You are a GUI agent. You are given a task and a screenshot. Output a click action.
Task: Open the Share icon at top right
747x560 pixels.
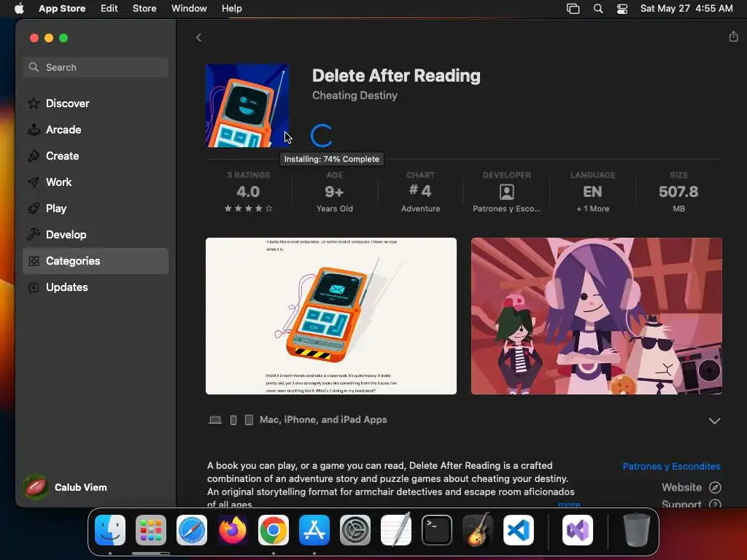coord(733,36)
